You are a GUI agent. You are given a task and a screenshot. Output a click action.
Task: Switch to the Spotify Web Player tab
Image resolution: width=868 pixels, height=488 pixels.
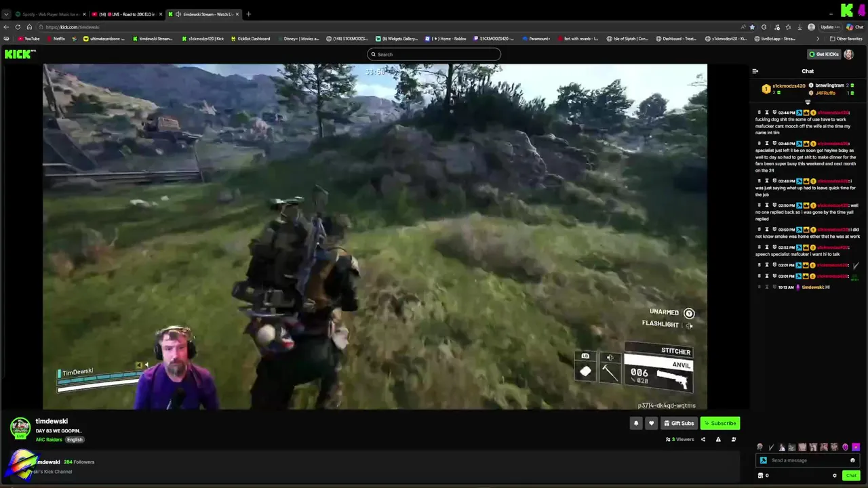[x=51, y=14]
